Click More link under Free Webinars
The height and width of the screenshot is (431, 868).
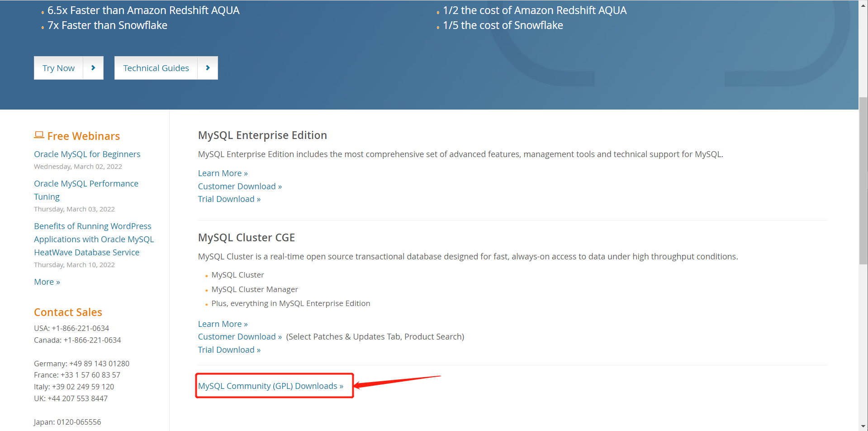47,282
